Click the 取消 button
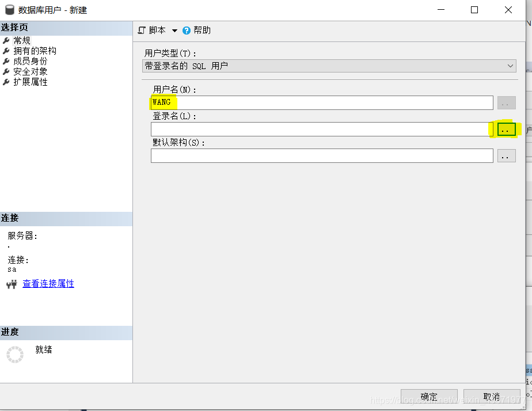532x411 pixels. pos(492,397)
